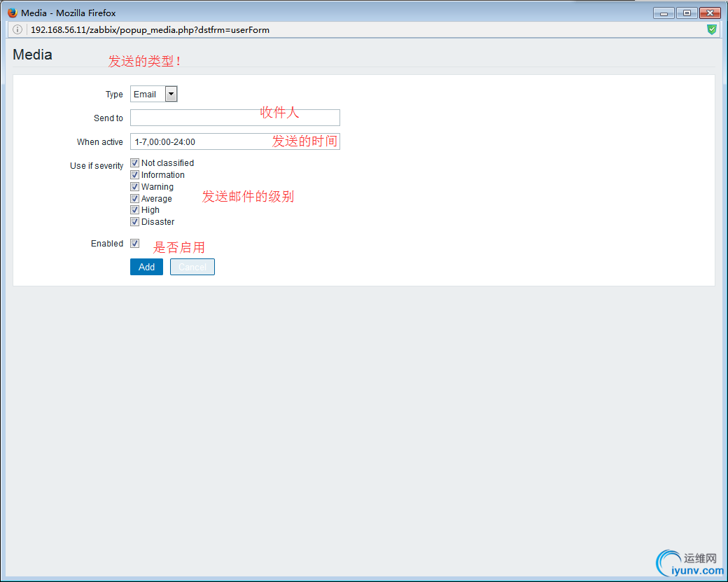
Task: Click the Enabled label
Action: 107,244
